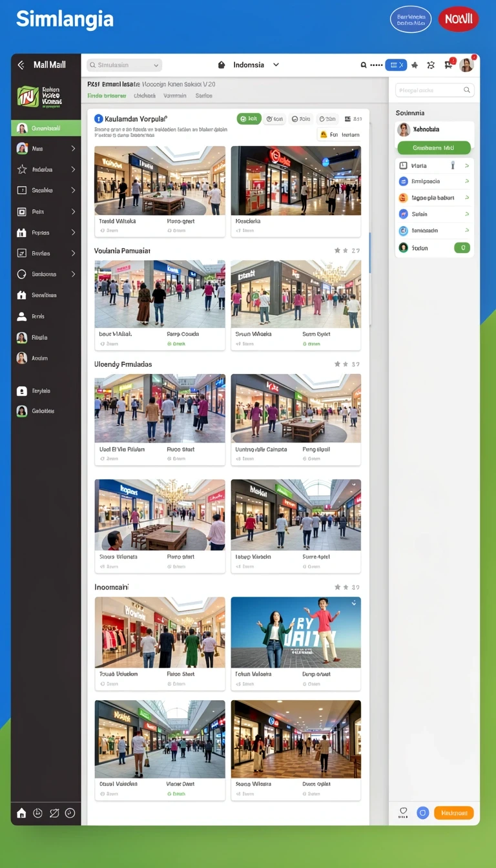This screenshot has width=496, height=868.
Task: Click the blue circle icon beside orange button
Action: tap(423, 813)
